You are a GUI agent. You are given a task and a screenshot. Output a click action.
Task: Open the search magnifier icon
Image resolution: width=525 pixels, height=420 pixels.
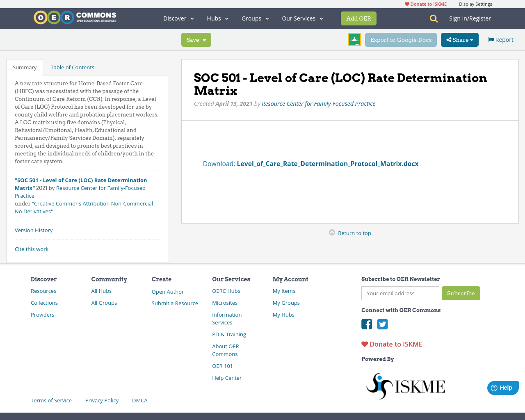(434, 18)
